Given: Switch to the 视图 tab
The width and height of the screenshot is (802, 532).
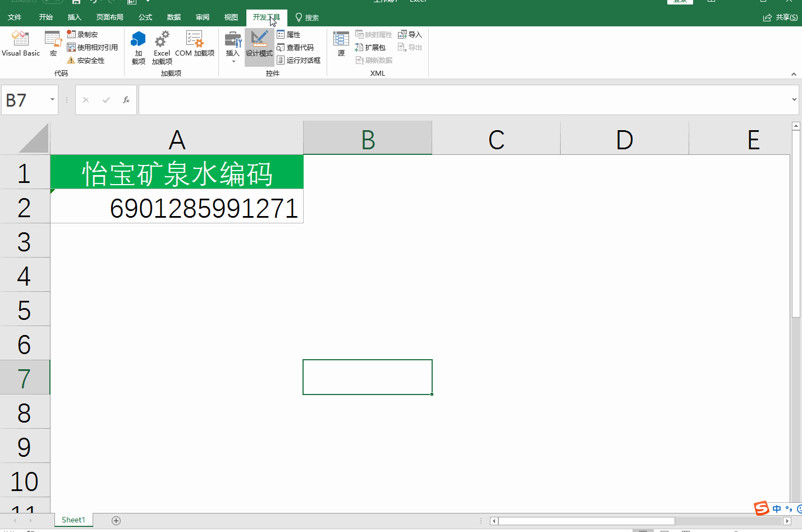Looking at the screenshot, I should (x=231, y=17).
